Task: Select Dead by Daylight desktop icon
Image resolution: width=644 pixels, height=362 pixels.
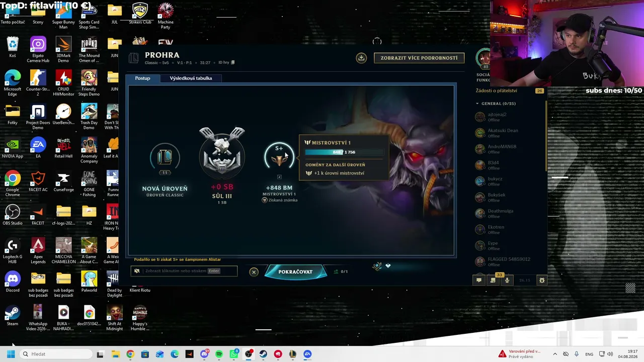Action: (x=114, y=285)
